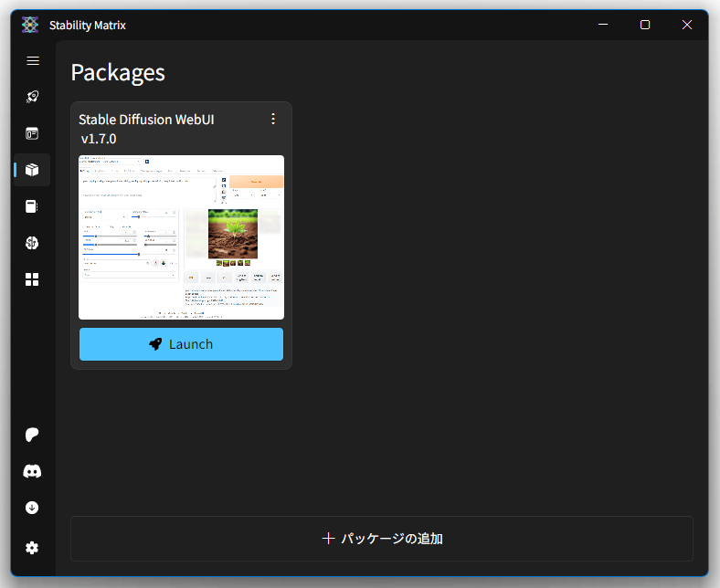Maximize the Stability Matrix window
The width and height of the screenshot is (720, 588).
[x=645, y=25]
